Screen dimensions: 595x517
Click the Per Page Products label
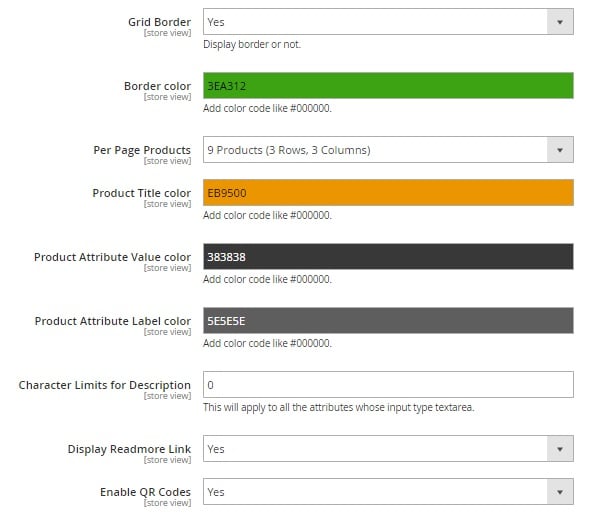point(142,150)
